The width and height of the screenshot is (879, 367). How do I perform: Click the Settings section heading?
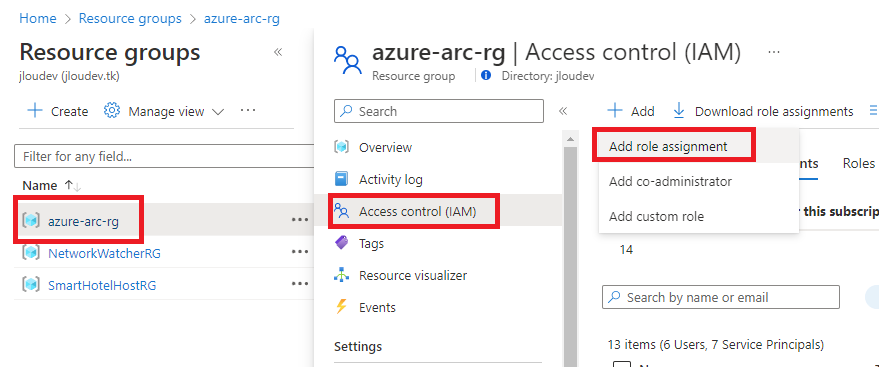click(x=358, y=346)
